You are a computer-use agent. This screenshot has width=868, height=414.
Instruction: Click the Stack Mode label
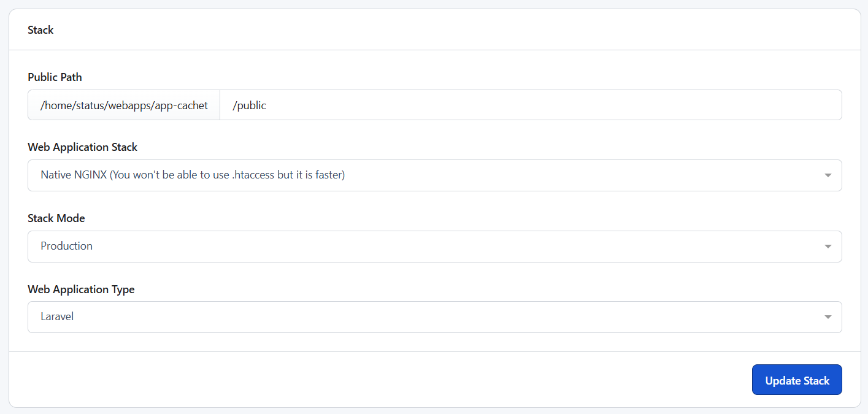pyautogui.click(x=56, y=218)
